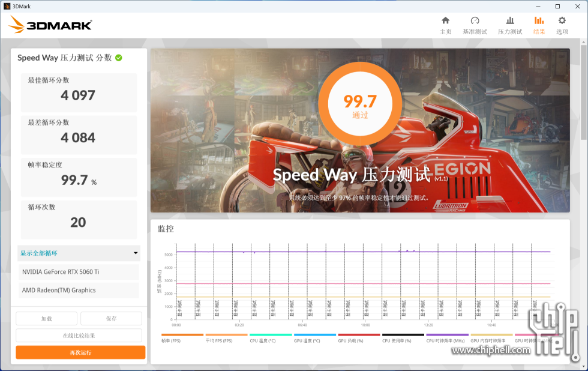Click the best loop score 4 097

(78, 95)
